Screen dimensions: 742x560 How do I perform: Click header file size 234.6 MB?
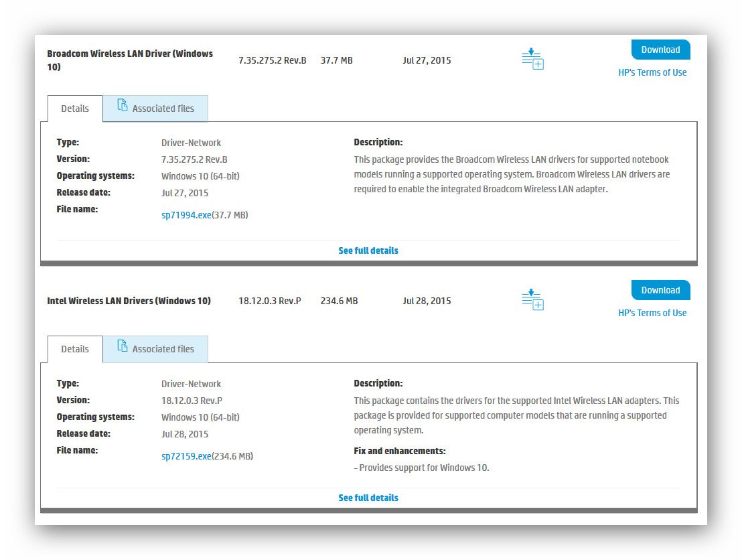(x=340, y=301)
